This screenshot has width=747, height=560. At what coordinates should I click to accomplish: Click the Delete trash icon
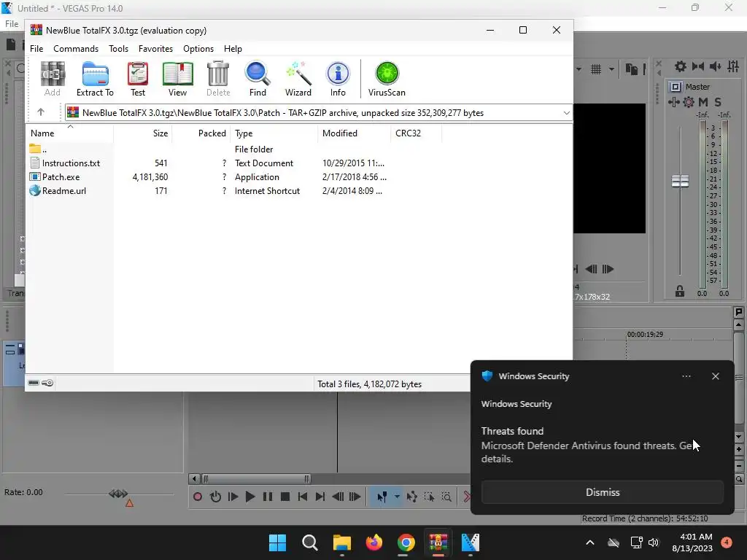tap(218, 79)
